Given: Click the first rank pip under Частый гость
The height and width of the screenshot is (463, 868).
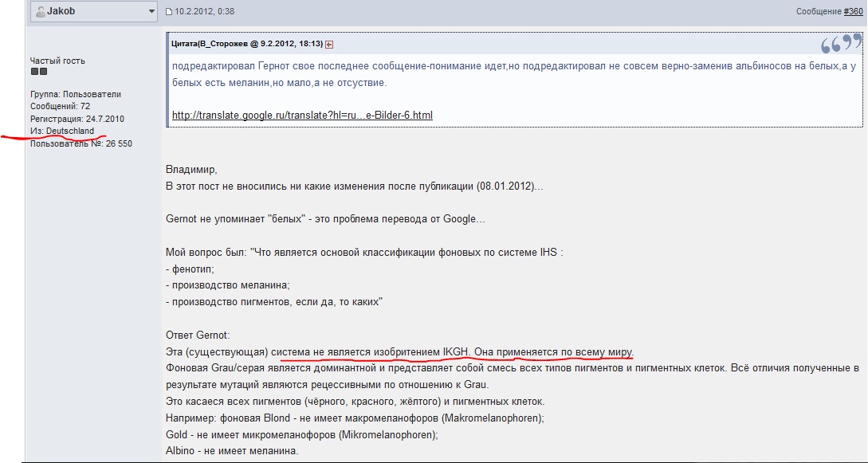Looking at the screenshot, I should [x=34, y=72].
